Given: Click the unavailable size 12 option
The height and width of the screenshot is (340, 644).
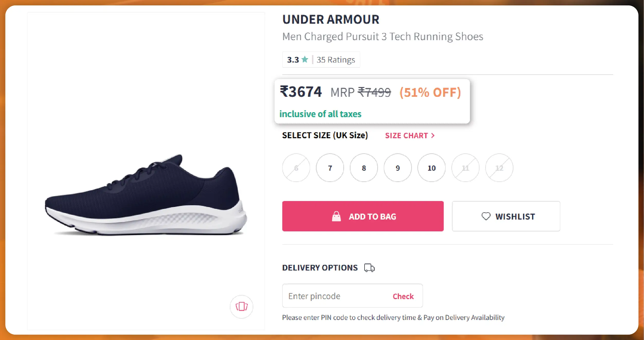Looking at the screenshot, I should (499, 168).
